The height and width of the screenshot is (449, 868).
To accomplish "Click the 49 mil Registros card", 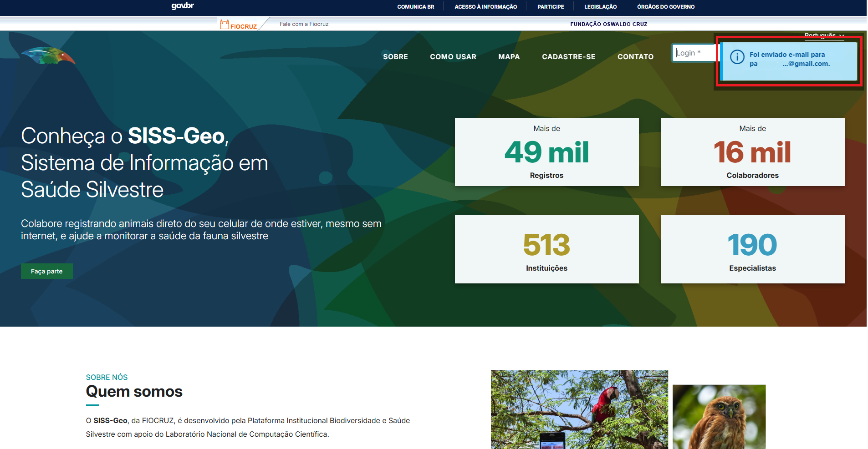I will (546, 152).
